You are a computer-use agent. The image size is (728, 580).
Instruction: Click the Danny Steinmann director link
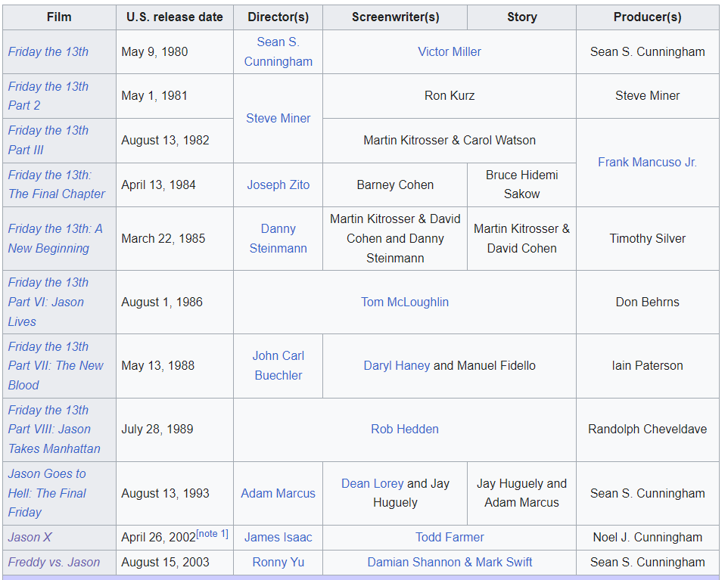point(278,238)
